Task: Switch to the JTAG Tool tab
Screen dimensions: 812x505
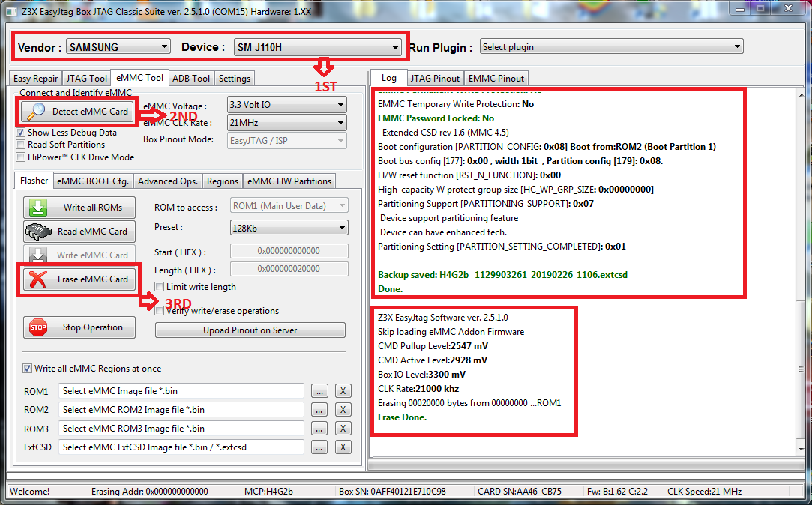Action: pos(86,79)
